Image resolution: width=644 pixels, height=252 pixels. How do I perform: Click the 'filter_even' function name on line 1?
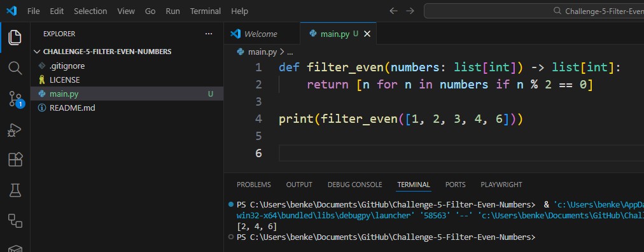(346, 67)
